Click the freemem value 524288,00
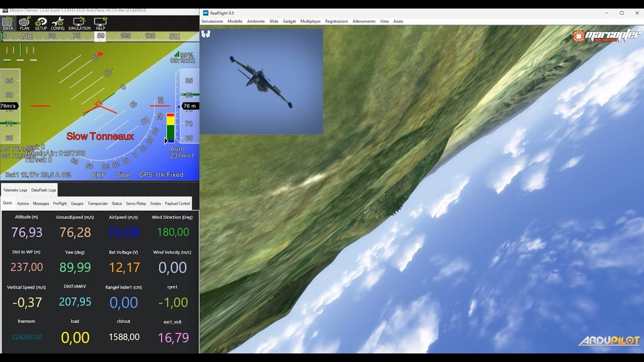644x362 pixels. (27, 337)
